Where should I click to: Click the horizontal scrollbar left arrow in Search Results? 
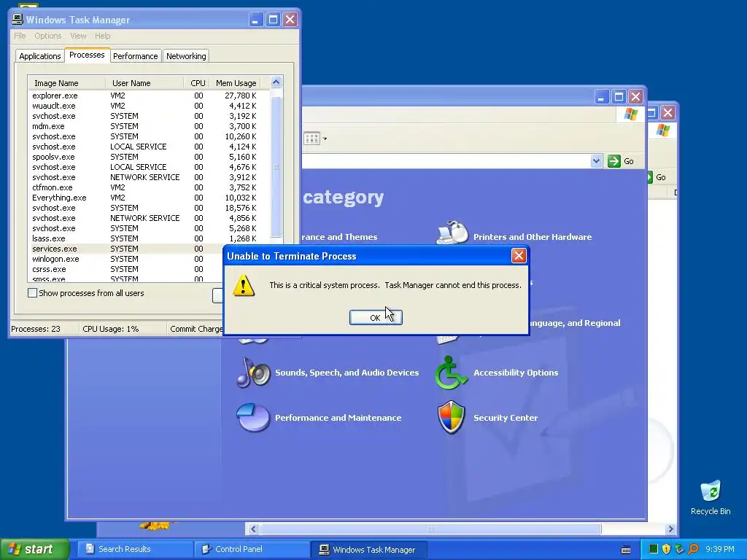253,529
